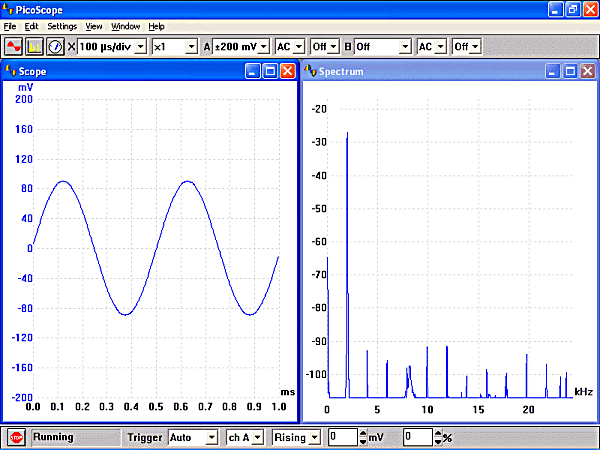Image resolution: width=600 pixels, height=450 pixels.
Task: Close the Spectrum child window
Action: pos(587,71)
